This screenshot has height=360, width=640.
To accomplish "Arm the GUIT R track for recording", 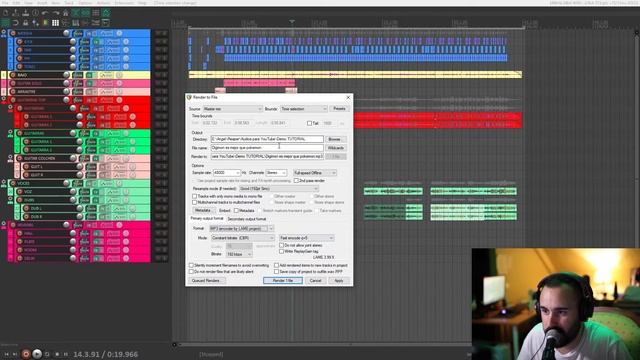I will coord(26,175).
